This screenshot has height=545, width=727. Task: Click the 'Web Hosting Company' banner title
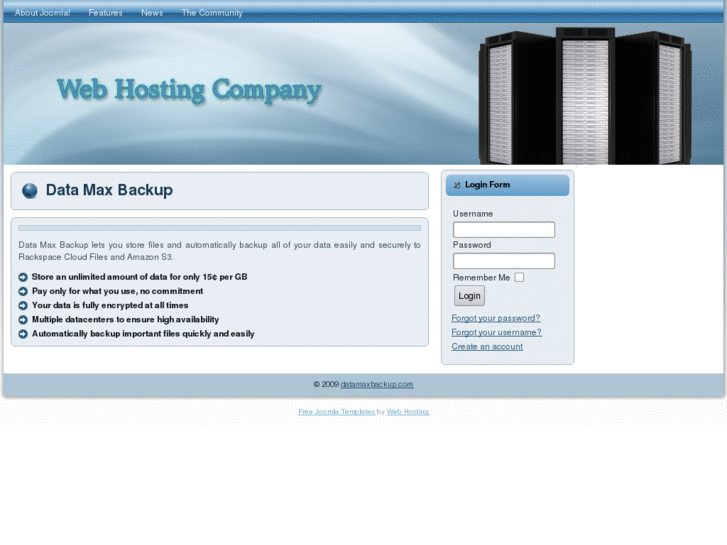click(x=189, y=90)
